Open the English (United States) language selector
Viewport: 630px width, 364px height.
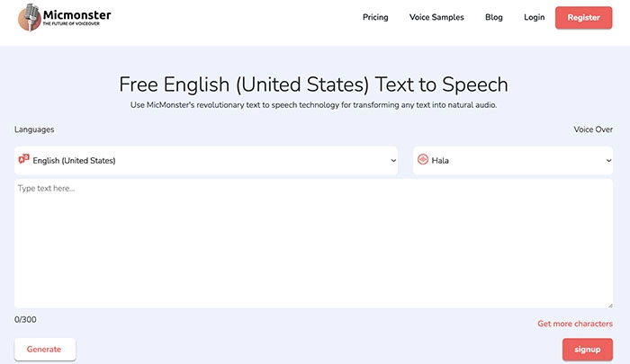pos(207,161)
